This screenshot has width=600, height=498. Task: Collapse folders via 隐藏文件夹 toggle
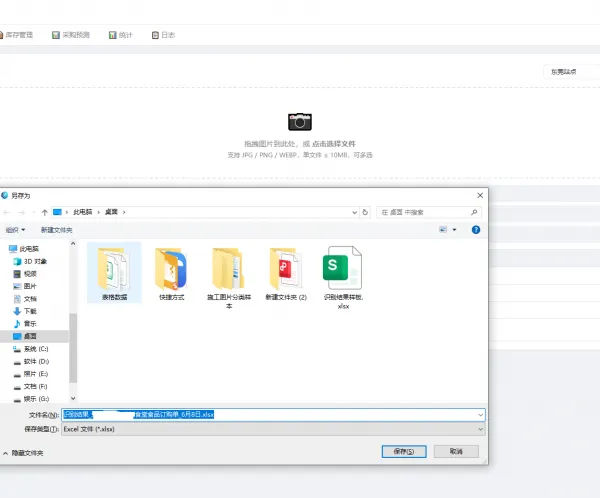tap(23, 453)
